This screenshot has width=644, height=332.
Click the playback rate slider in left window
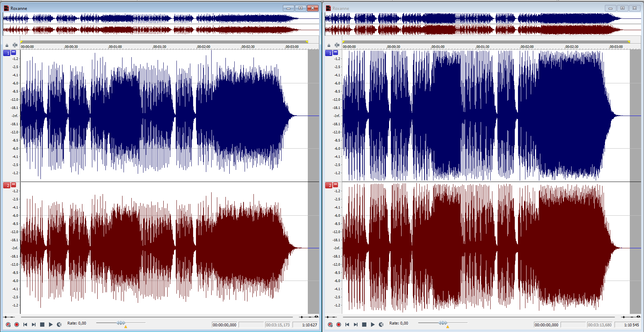121,323
